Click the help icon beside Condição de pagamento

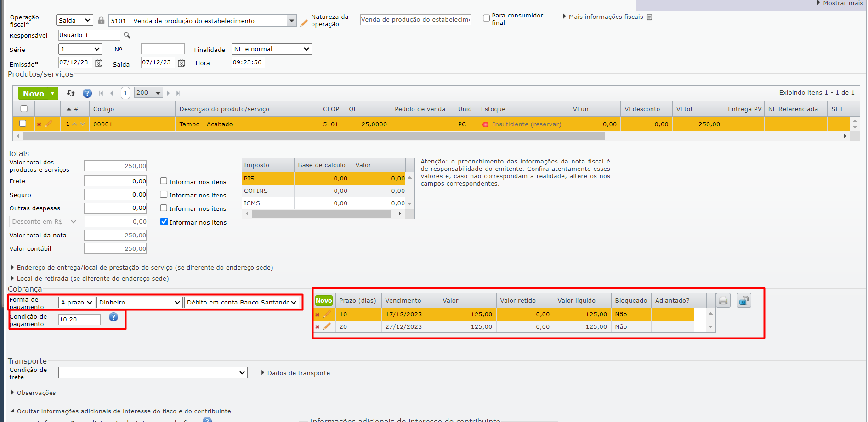pos(113,317)
